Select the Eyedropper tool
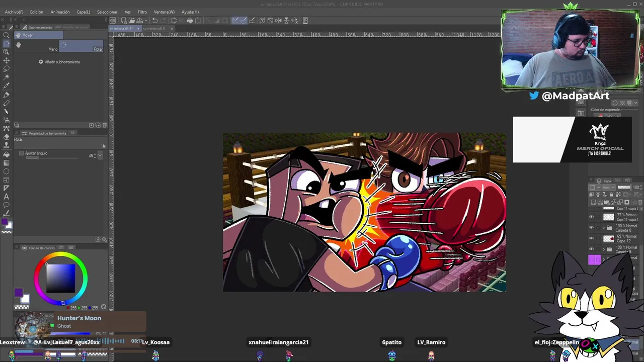The width and height of the screenshot is (644, 362). [x=7, y=85]
